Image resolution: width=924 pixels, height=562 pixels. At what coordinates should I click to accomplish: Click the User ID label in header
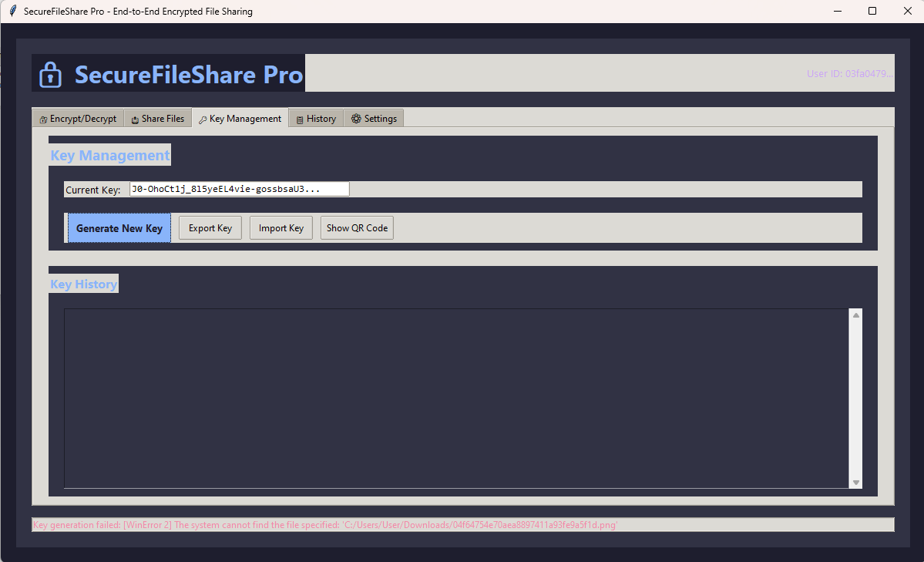tap(849, 74)
